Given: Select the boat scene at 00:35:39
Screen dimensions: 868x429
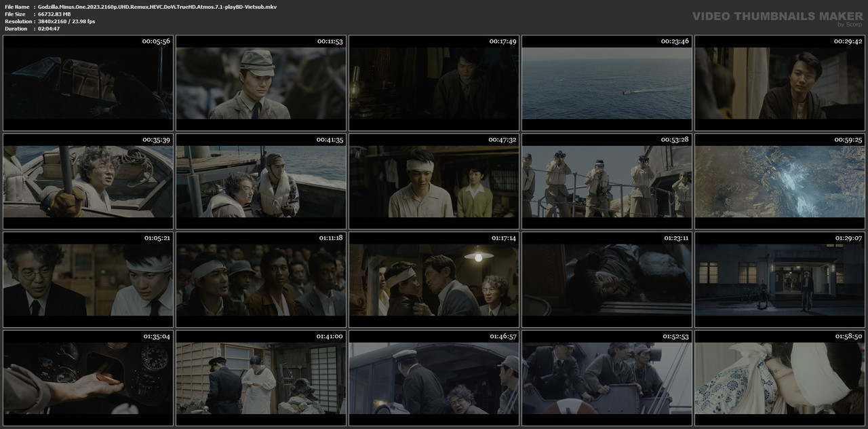Looking at the screenshot, I should 88,181.
